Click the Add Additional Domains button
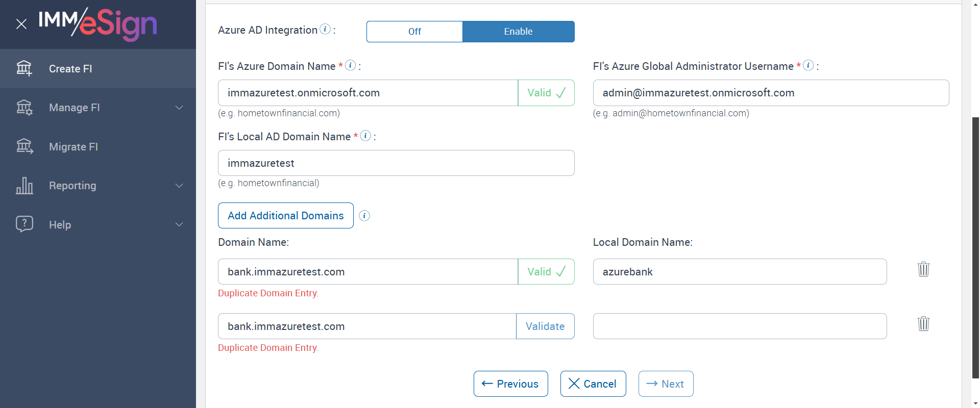The height and width of the screenshot is (408, 980). [x=285, y=216]
